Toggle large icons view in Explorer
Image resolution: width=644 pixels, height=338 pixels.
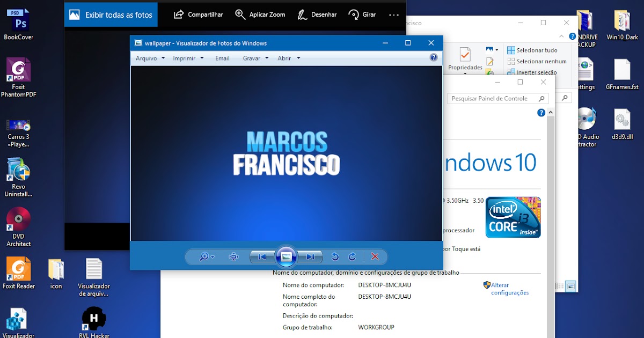point(571,286)
